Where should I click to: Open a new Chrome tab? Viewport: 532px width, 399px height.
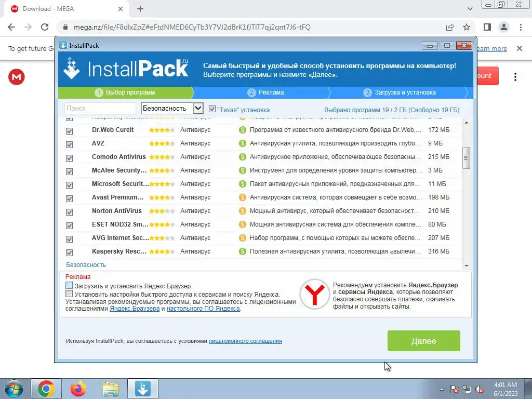pos(140,9)
